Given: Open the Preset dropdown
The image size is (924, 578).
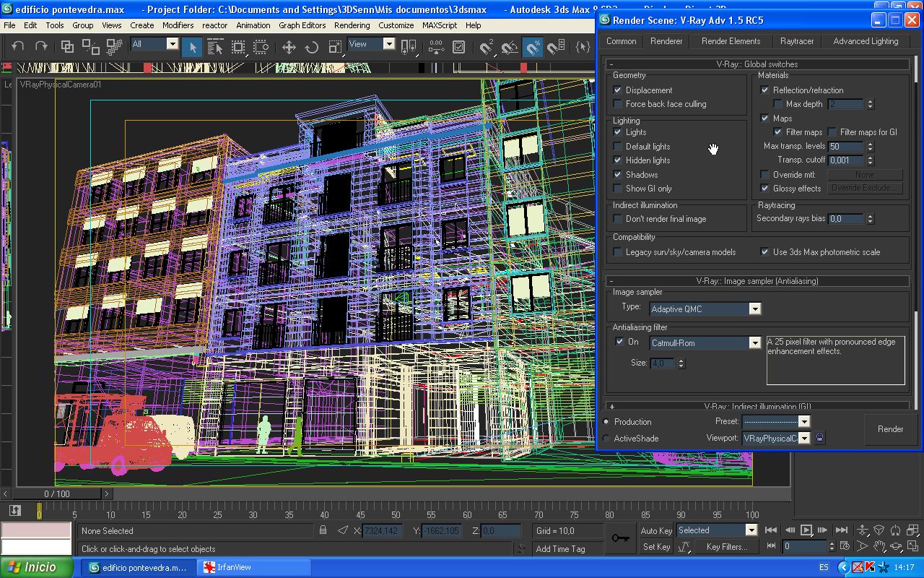Looking at the screenshot, I should pos(776,421).
